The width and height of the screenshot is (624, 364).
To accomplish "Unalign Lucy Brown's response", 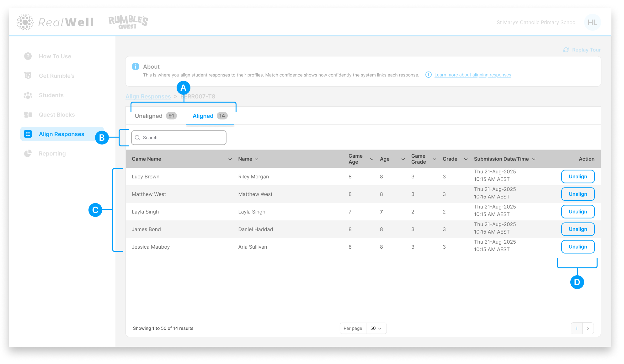I will tap(578, 177).
